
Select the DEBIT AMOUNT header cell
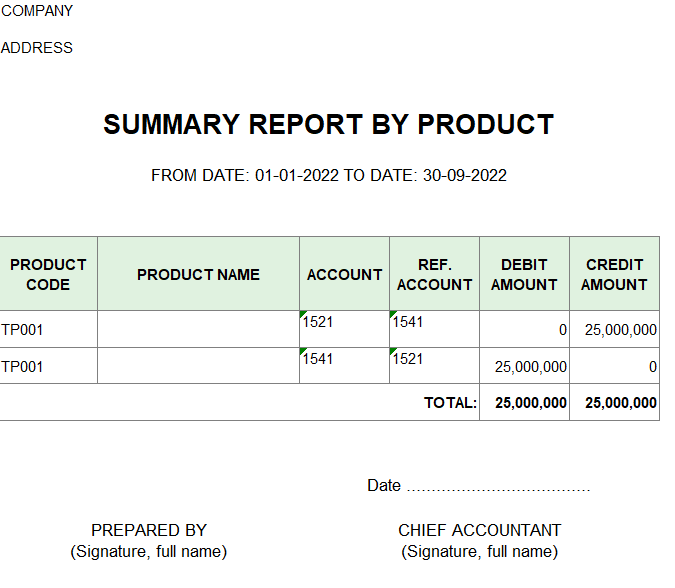pyautogui.click(x=524, y=274)
